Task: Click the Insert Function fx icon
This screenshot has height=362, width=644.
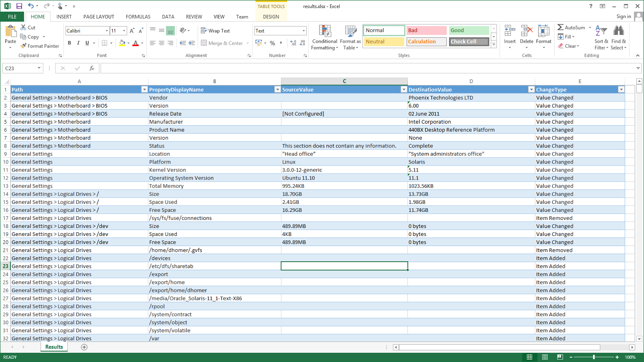Action: pyautogui.click(x=92, y=68)
